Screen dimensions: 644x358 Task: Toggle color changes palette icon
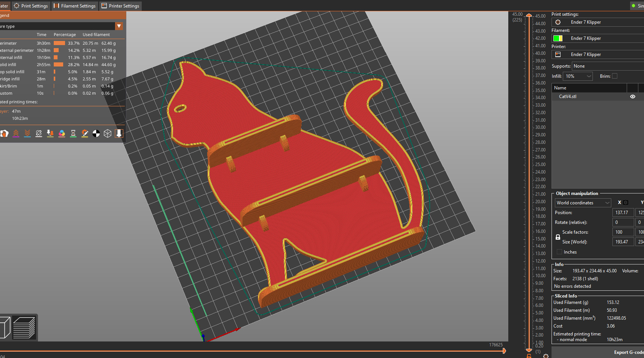click(x=62, y=133)
